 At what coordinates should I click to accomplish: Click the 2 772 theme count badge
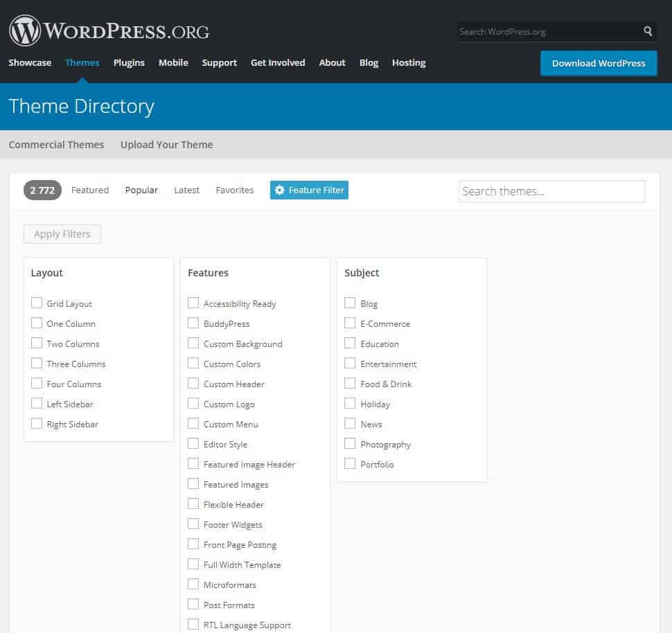click(x=42, y=190)
